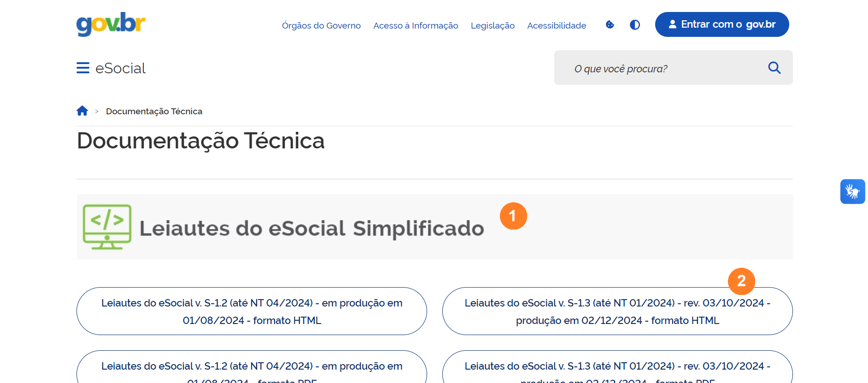Open Acesso à Informação link

point(416,26)
